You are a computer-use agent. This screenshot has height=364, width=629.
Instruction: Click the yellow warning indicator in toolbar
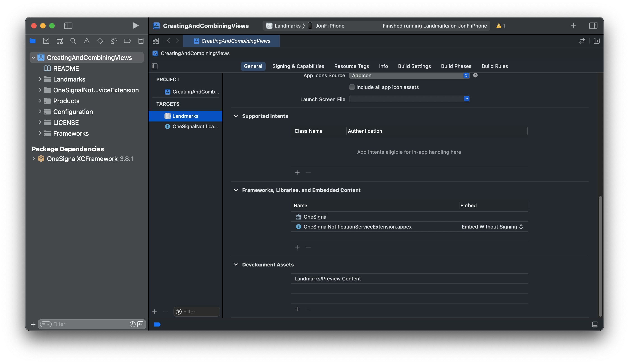click(500, 26)
